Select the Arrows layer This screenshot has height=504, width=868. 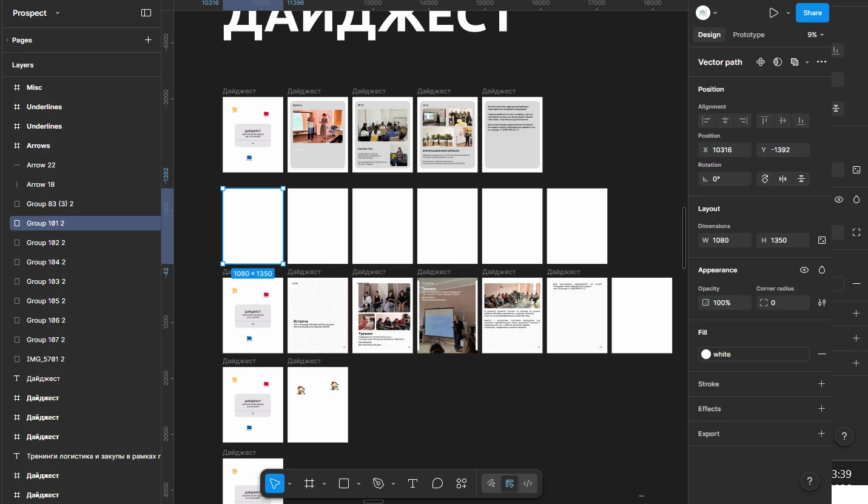click(x=85, y=146)
